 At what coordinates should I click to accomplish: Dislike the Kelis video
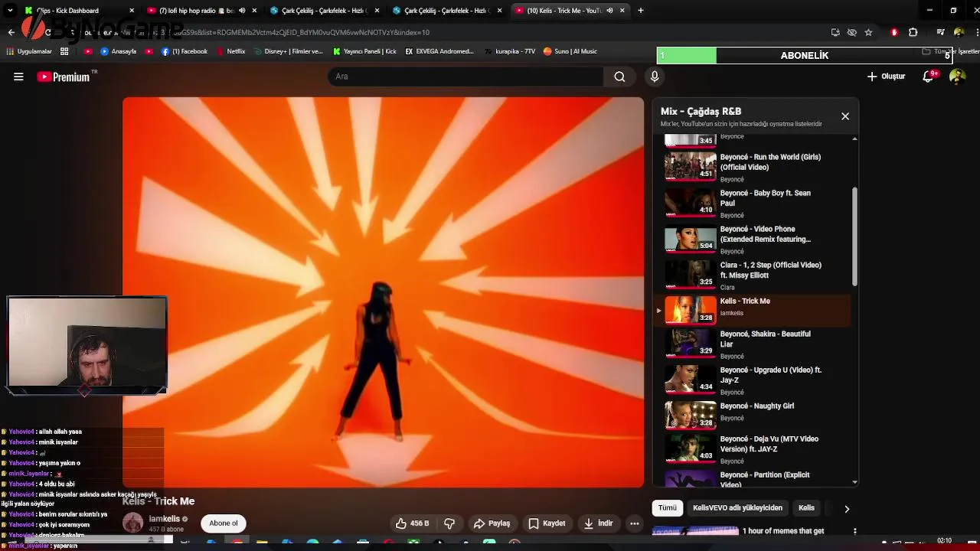449,523
